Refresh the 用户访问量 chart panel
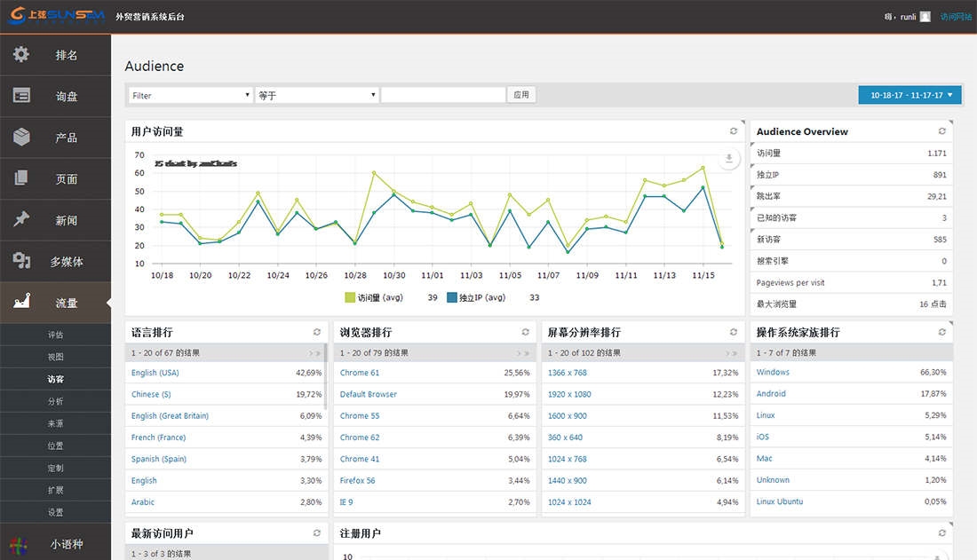This screenshot has height=560, width=977. 734,130
